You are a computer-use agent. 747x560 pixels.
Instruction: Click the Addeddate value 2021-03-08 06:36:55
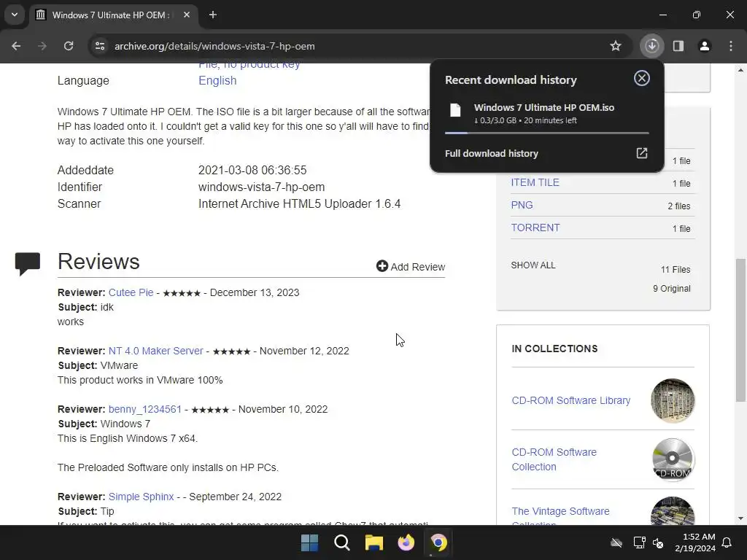[252, 170]
